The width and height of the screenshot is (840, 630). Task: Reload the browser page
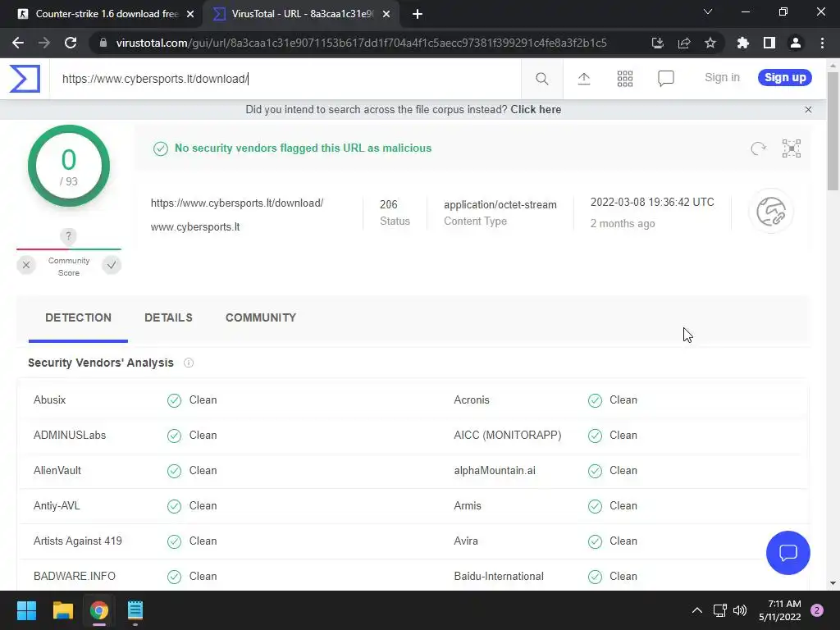pos(71,43)
